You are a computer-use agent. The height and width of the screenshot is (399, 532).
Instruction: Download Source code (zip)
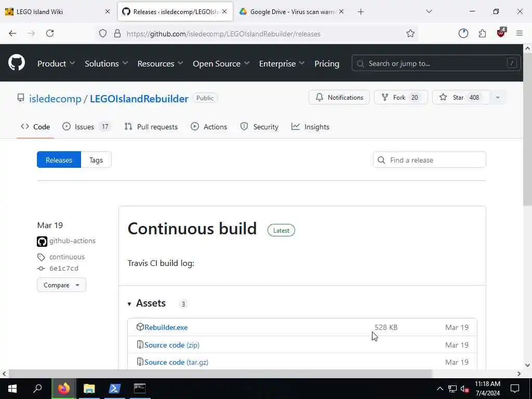tap(171, 345)
